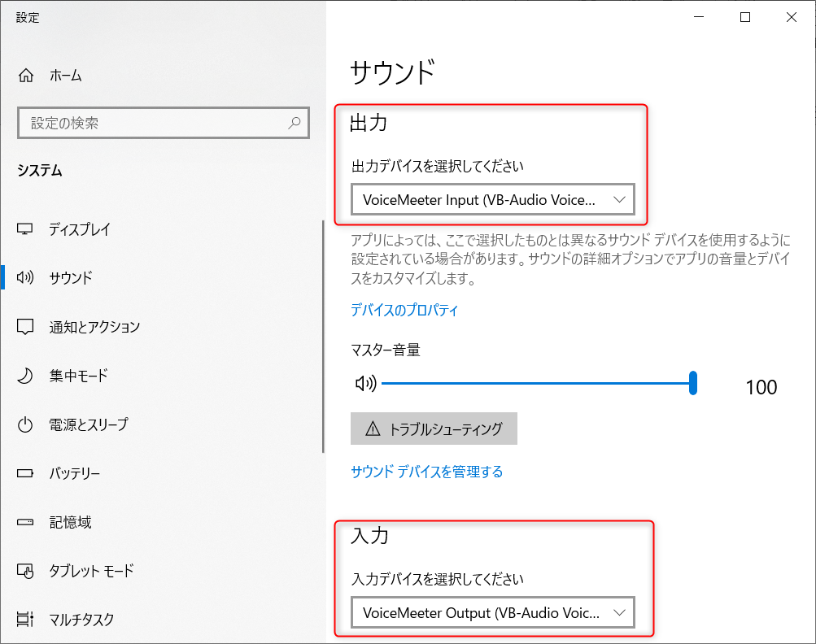Click in the 設定の検索 search field
The width and height of the screenshot is (816, 644).
(x=164, y=123)
